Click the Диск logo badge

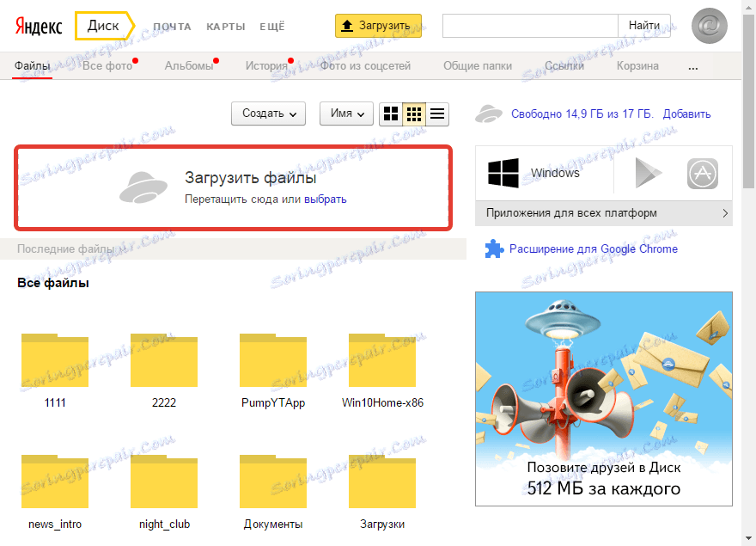click(x=103, y=26)
